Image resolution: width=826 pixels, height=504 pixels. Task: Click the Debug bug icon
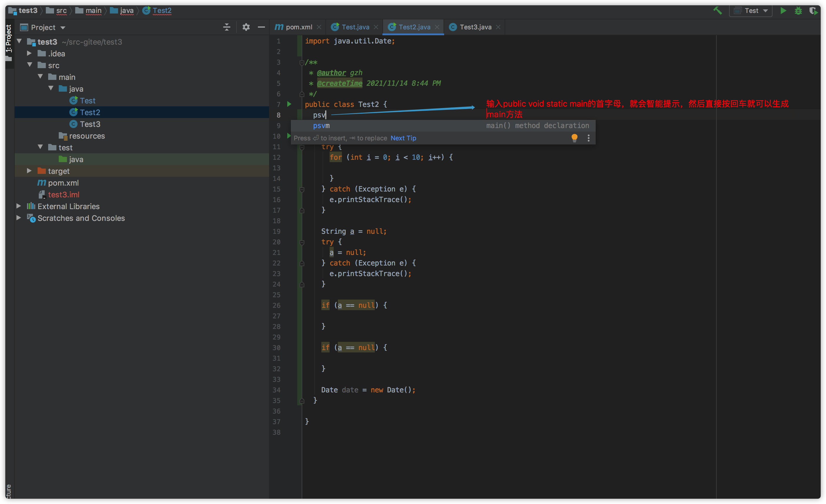798,10
